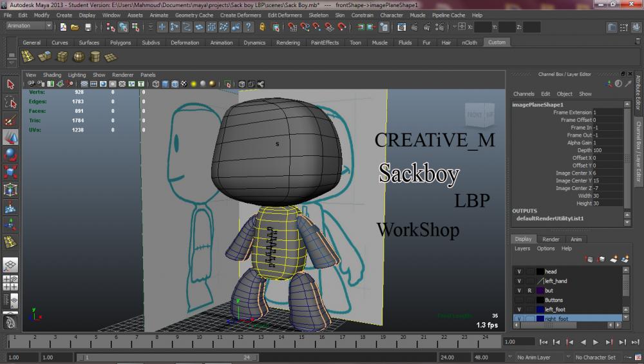Activate the Paint Selection tool
The image size is (644, 364).
click(x=10, y=120)
